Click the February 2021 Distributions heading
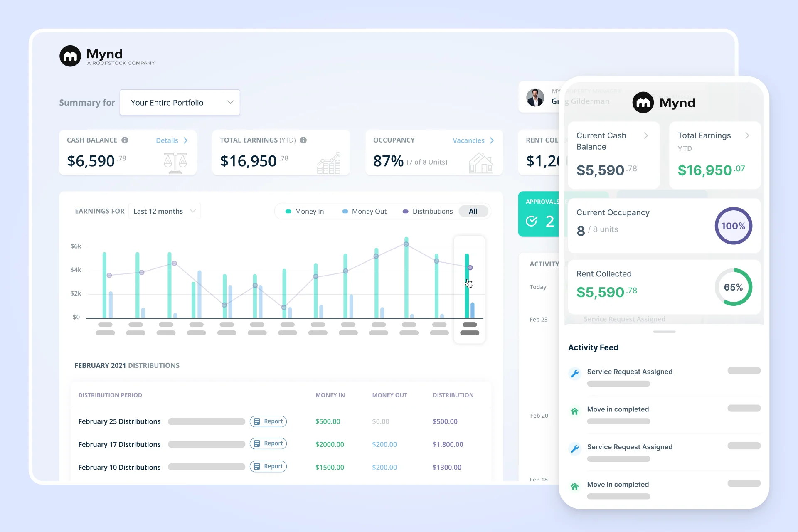The image size is (798, 532). click(x=127, y=365)
